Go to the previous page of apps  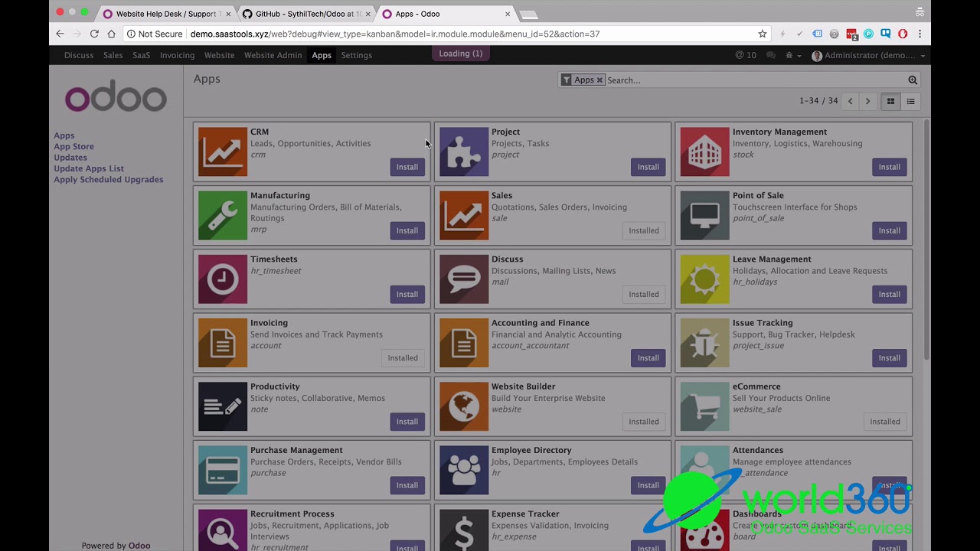click(850, 101)
